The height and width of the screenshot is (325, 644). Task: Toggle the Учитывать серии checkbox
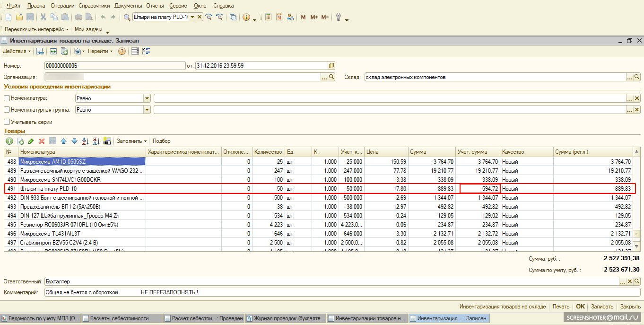tap(7, 122)
